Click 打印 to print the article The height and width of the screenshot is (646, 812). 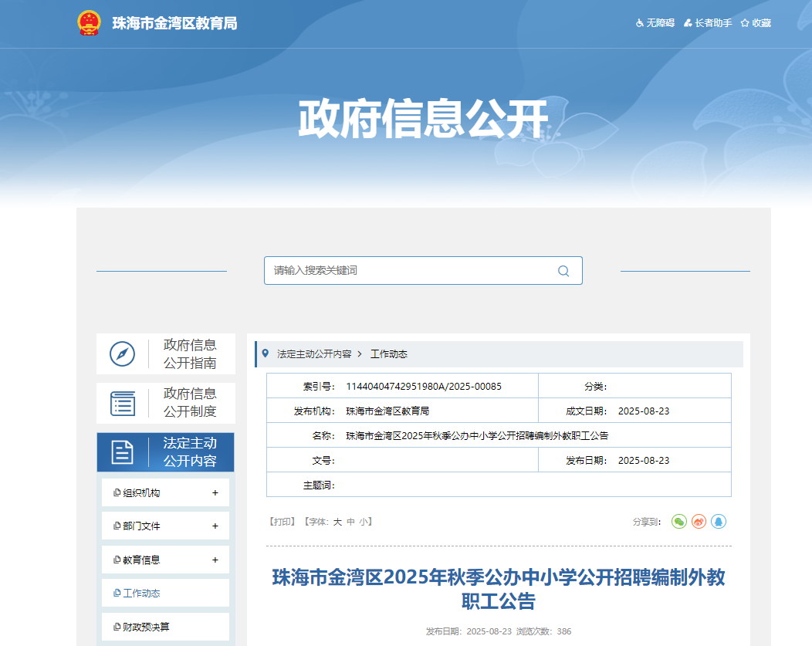283,522
